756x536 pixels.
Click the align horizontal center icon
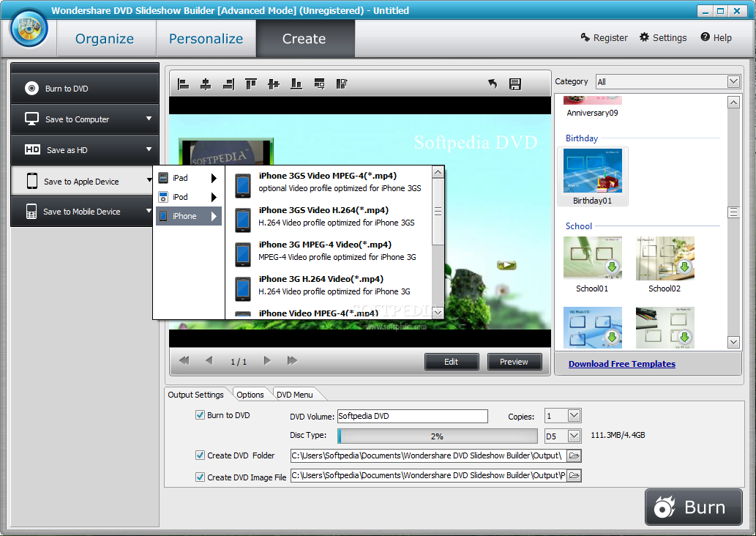(206, 84)
